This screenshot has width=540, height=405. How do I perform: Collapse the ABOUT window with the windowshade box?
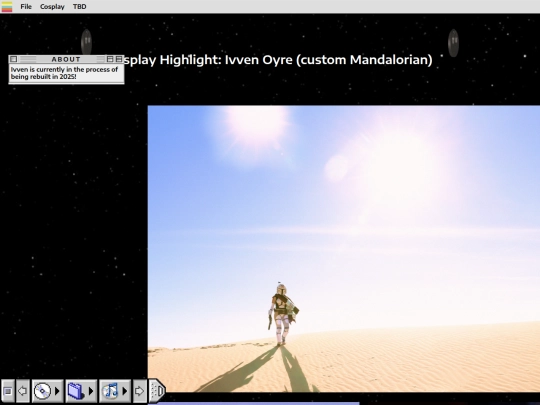(x=119, y=59)
